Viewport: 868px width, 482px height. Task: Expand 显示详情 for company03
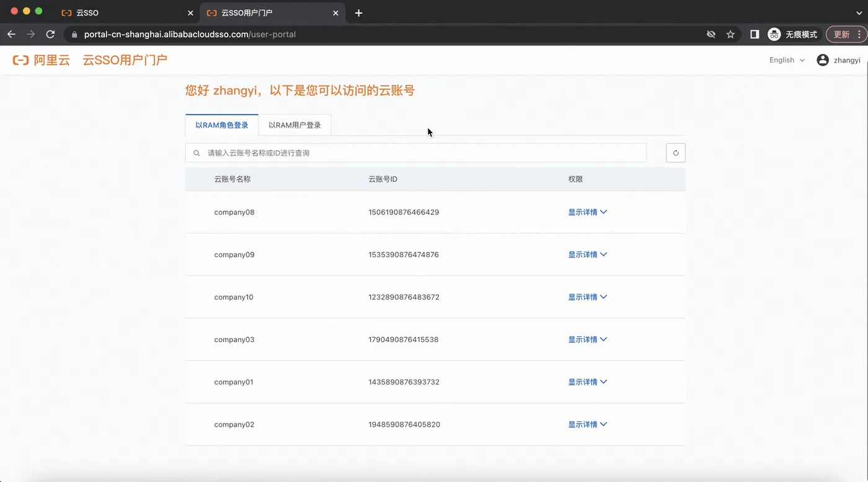[x=587, y=340]
